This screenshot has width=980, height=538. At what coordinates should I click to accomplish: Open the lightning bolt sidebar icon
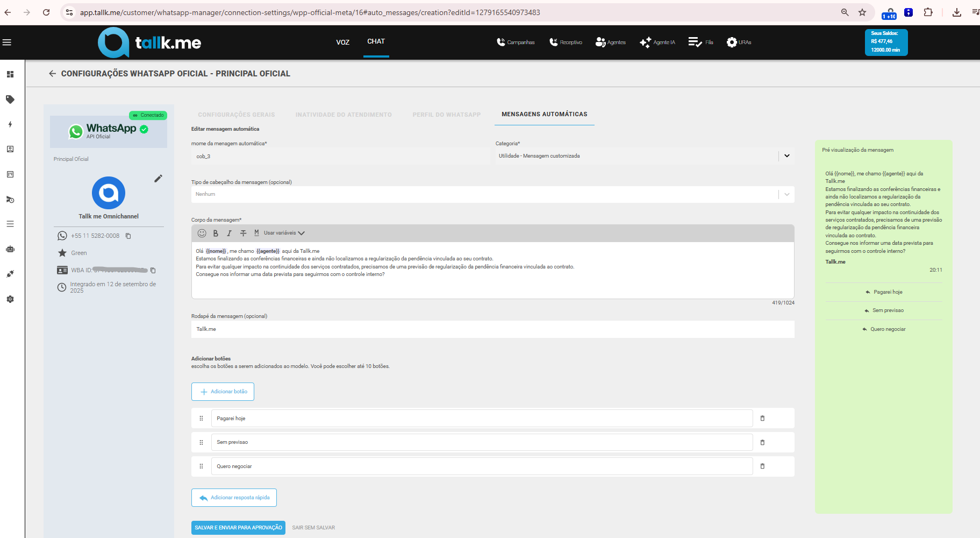(x=10, y=124)
